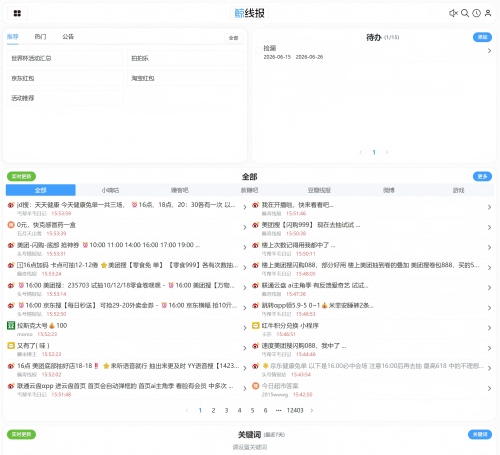Click the blue 更多 button
Viewport: 500px width, 455px height.
[x=482, y=176]
